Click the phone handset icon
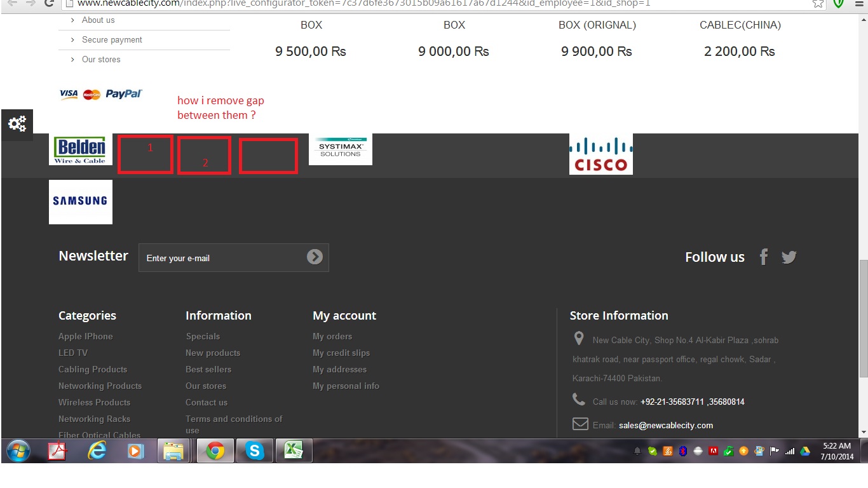This screenshot has height=488, width=868. tap(579, 399)
